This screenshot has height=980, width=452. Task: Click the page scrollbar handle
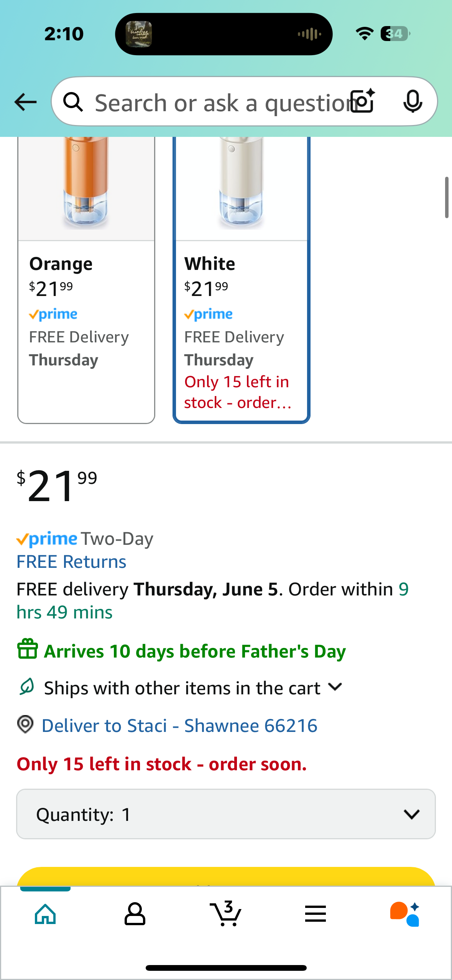447,197
